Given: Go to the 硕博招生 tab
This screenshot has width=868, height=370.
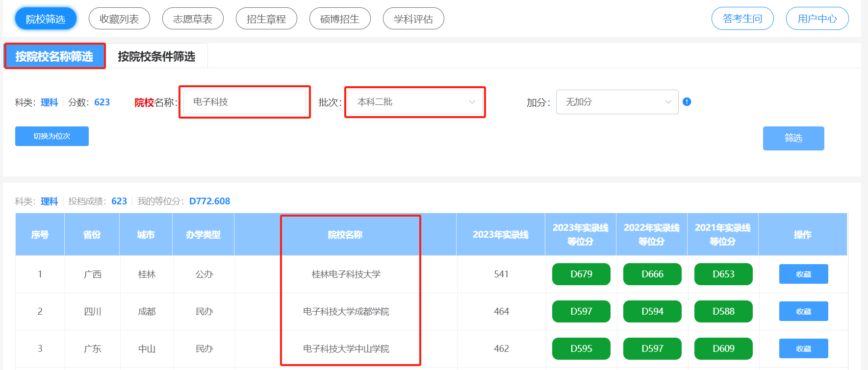Looking at the screenshot, I should coord(340,19).
